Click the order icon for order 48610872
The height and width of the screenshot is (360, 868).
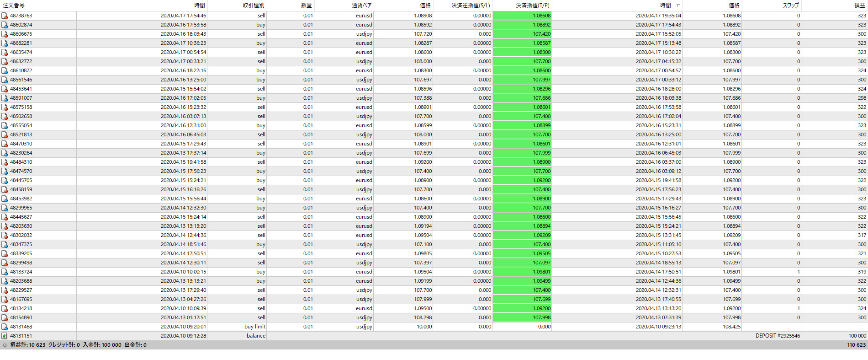(x=5, y=70)
